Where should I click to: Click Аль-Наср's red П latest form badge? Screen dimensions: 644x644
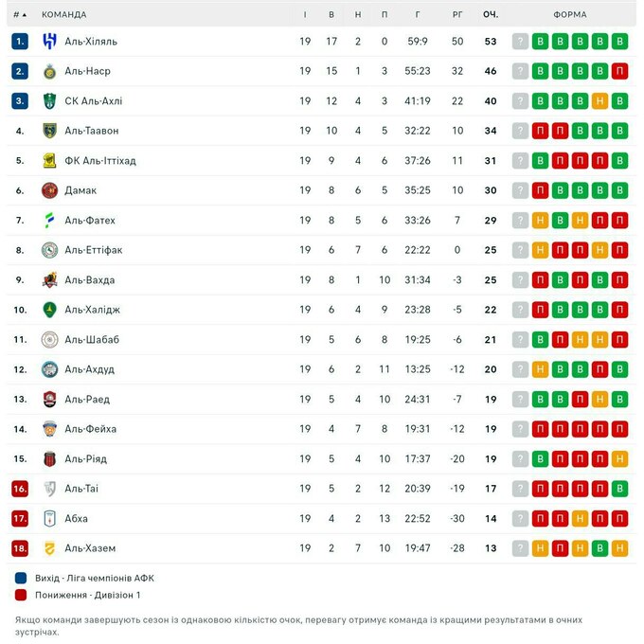tap(619, 71)
